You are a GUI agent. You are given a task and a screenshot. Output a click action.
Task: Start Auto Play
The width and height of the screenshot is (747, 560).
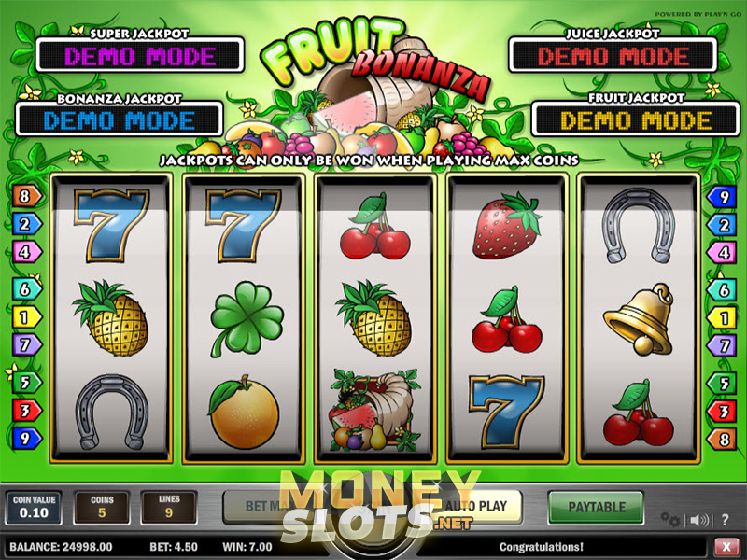click(x=476, y=507)
